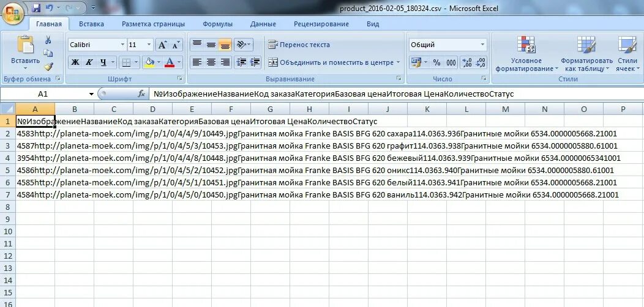
Task: Align text to top of cell
Action: 197,45
